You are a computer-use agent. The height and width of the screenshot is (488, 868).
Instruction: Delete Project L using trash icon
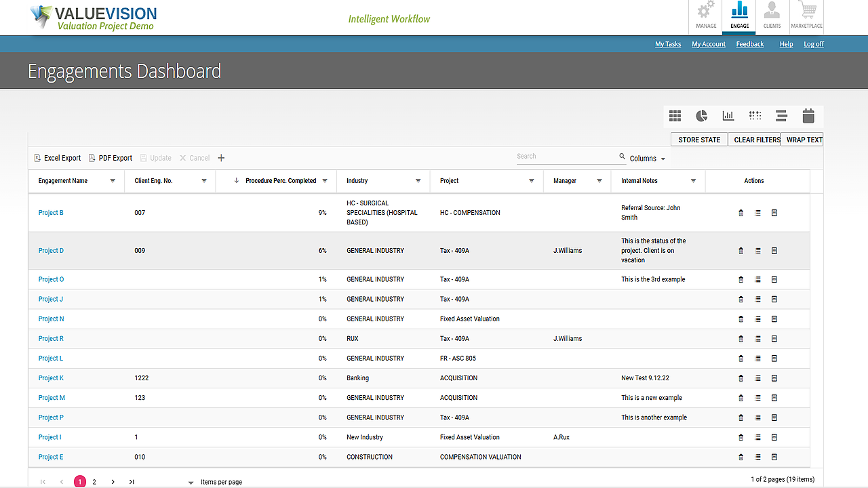(x=741, y=359)
